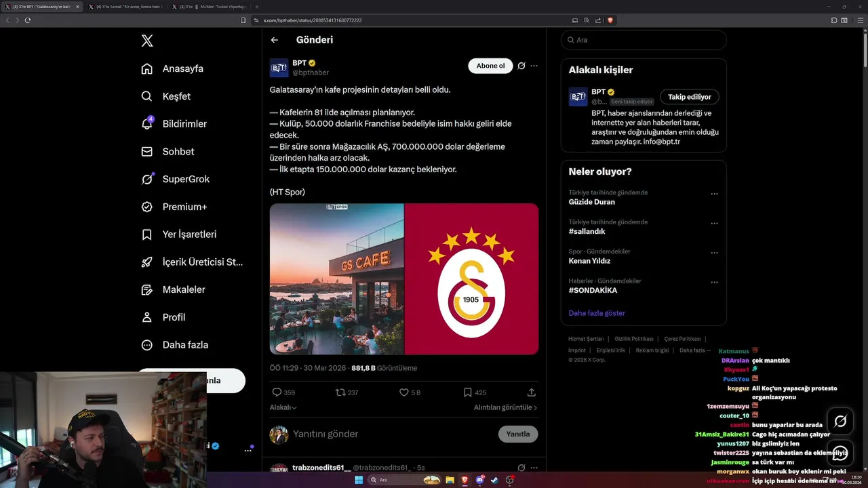The image size is (868, 488).
Task: Click the share post icon
Action: point(532,392)
